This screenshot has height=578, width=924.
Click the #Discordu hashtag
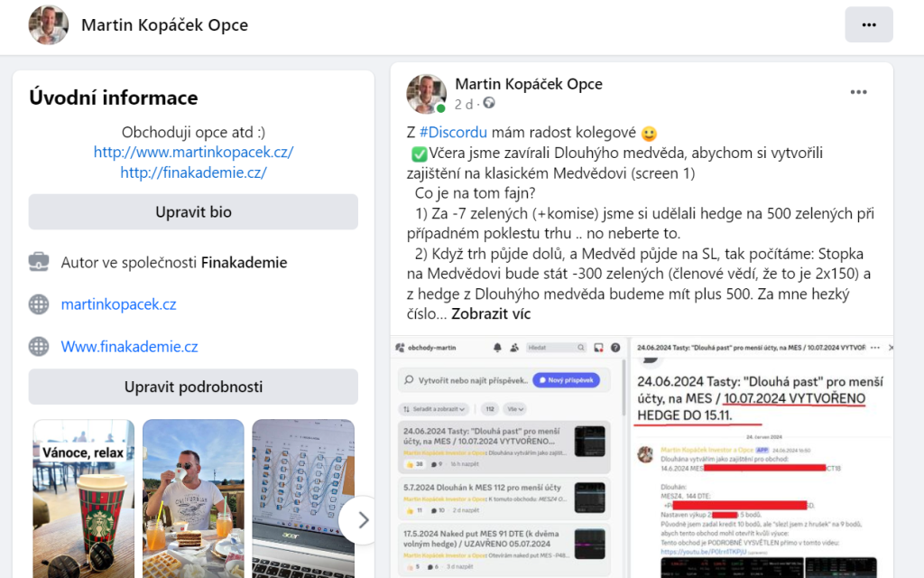coord(453,133)
